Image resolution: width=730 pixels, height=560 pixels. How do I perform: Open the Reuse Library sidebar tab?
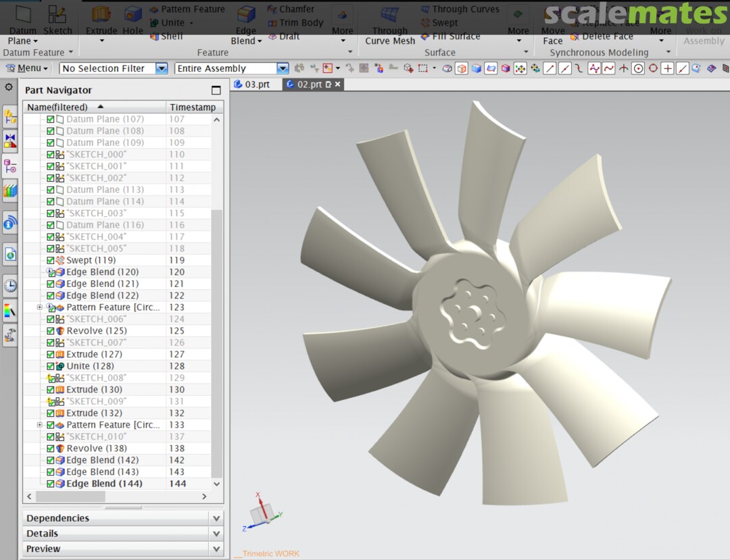(10, 190)
